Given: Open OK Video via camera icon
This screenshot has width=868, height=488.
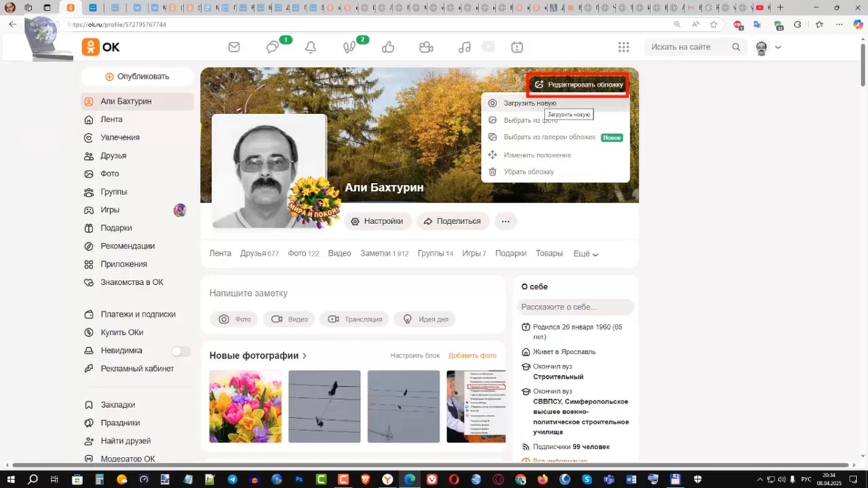Looking at the screenshot, I should [x=426, y=47].
